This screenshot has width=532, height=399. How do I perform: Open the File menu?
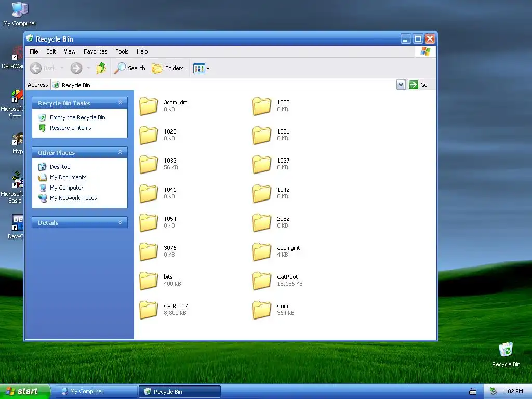coord(34,51)
